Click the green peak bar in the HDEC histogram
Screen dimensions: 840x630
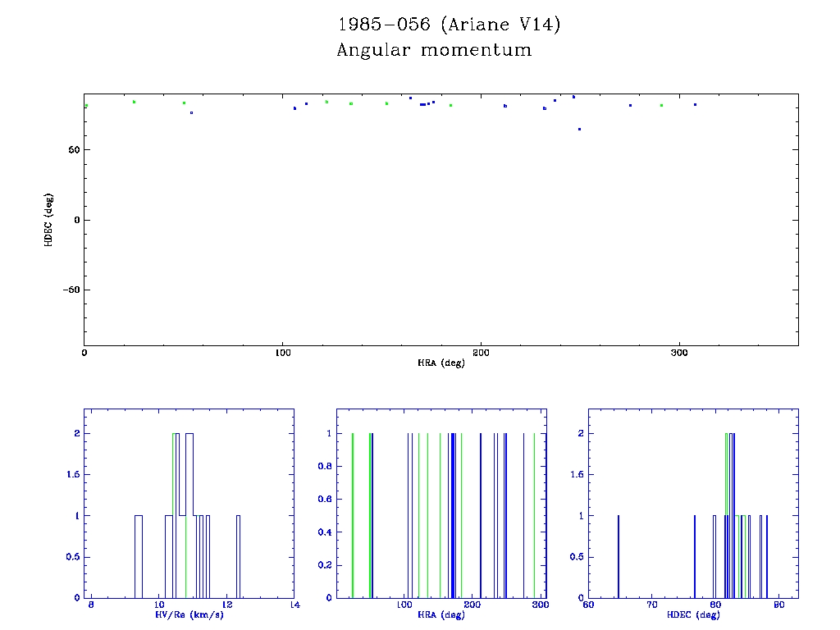727,517
